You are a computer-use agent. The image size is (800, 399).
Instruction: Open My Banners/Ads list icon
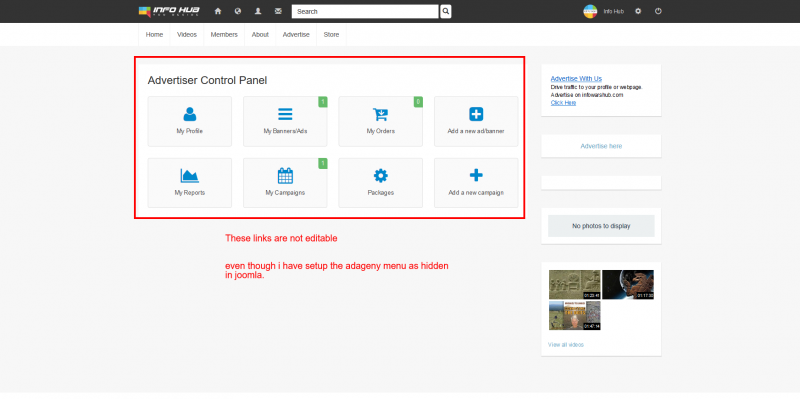[285, 114]
